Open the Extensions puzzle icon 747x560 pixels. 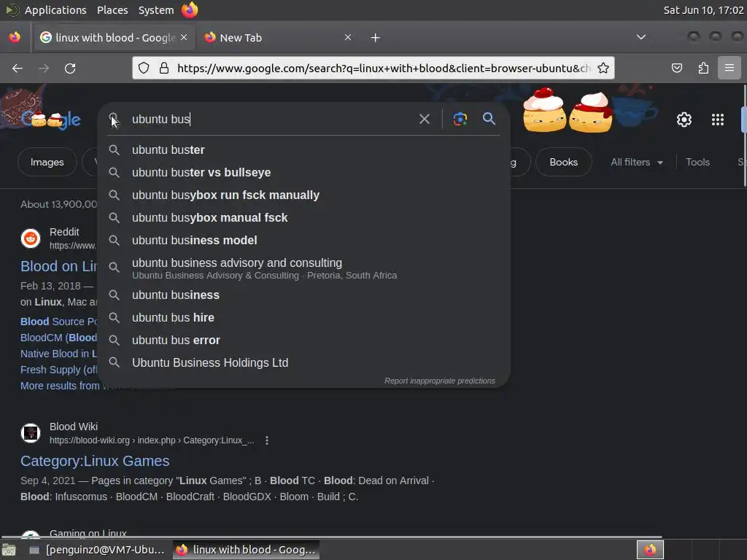pyautogui.click(x=703, y=68)
